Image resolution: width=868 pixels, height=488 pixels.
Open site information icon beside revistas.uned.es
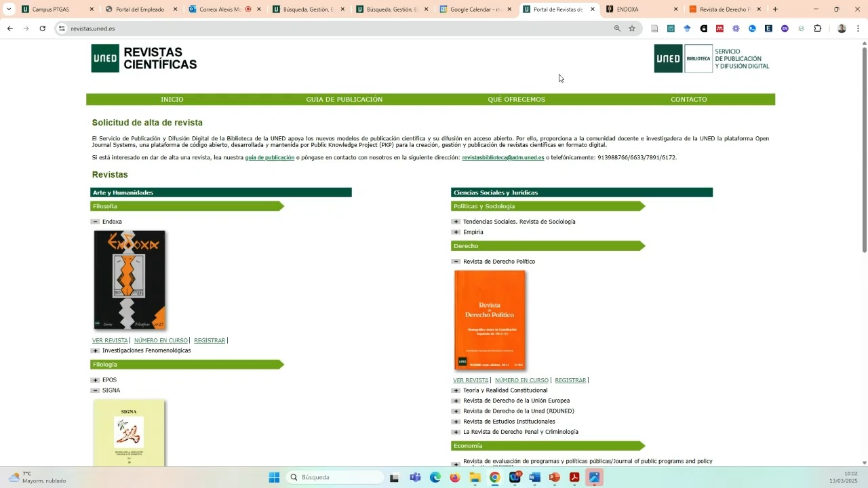62,28
